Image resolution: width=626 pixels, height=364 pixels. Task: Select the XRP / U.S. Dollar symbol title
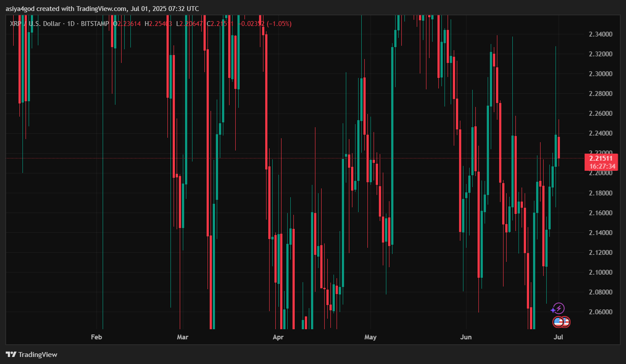35,24
